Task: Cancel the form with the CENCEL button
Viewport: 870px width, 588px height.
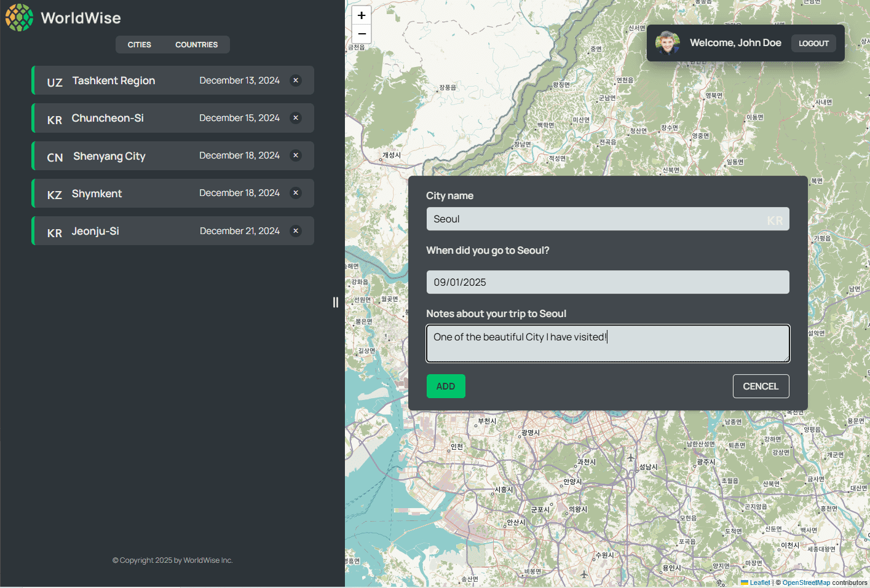Action: point(761,386)
